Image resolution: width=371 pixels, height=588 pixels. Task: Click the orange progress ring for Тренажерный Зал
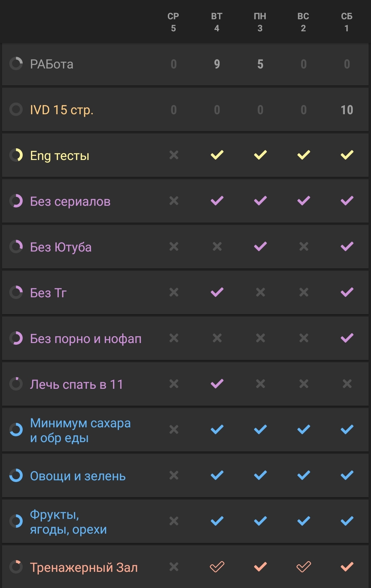[16, 567]
